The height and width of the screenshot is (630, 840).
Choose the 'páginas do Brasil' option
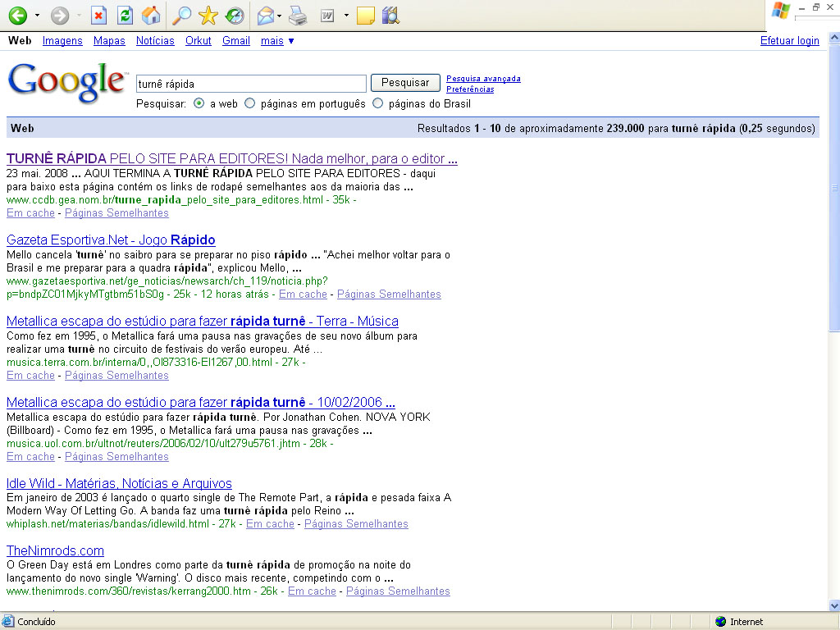click(378, 104)
